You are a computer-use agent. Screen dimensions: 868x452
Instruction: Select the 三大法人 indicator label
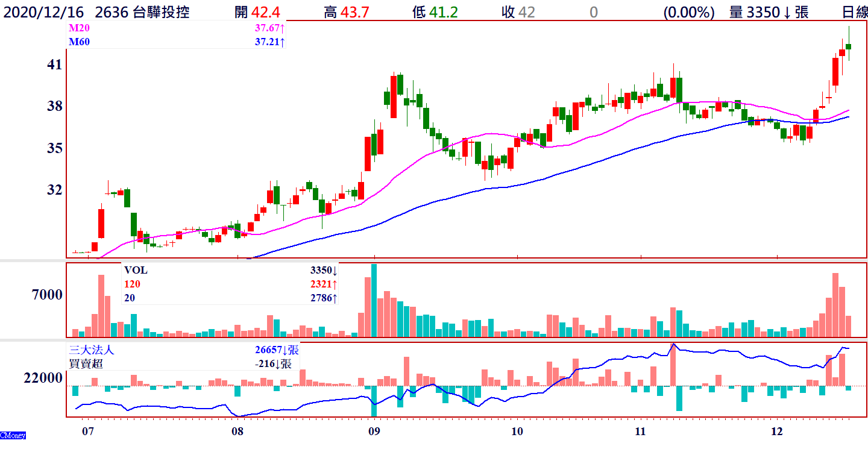click(x=91, y=350)
